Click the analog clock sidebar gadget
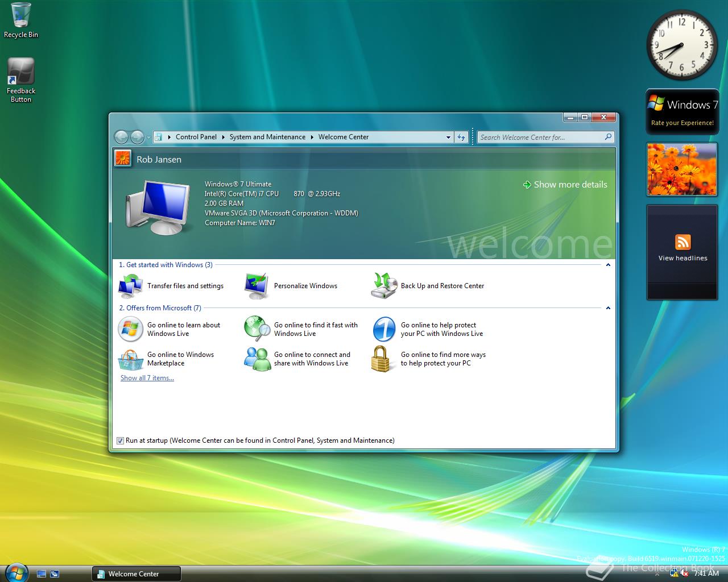Screen dimensions: 728x582 pos(681,44)
